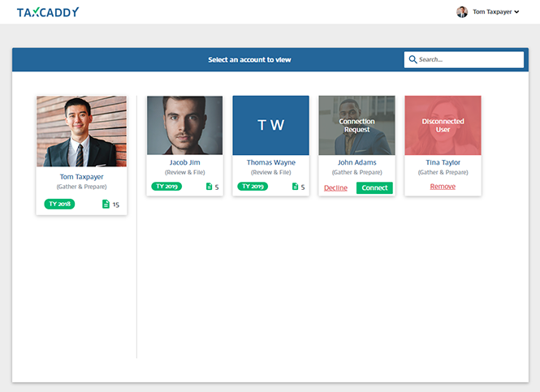
Task: Open the Tom Taxpayer user menu chevron
Action: [516, 12]
